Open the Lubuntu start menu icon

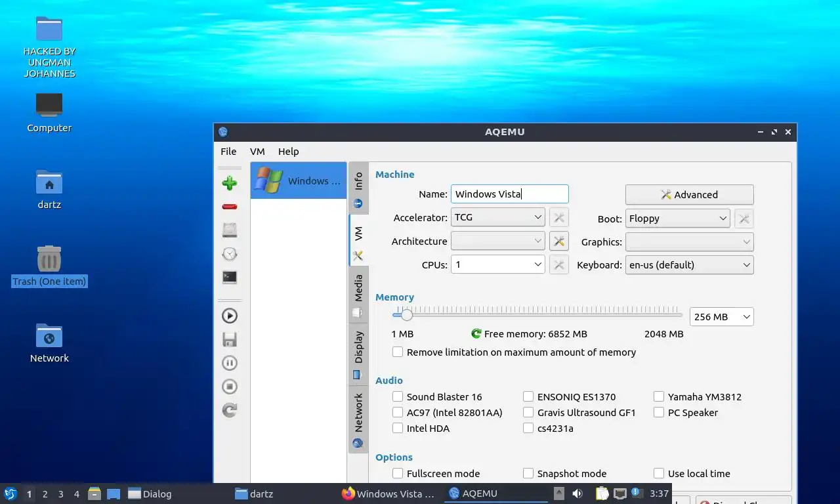[10, 493]
